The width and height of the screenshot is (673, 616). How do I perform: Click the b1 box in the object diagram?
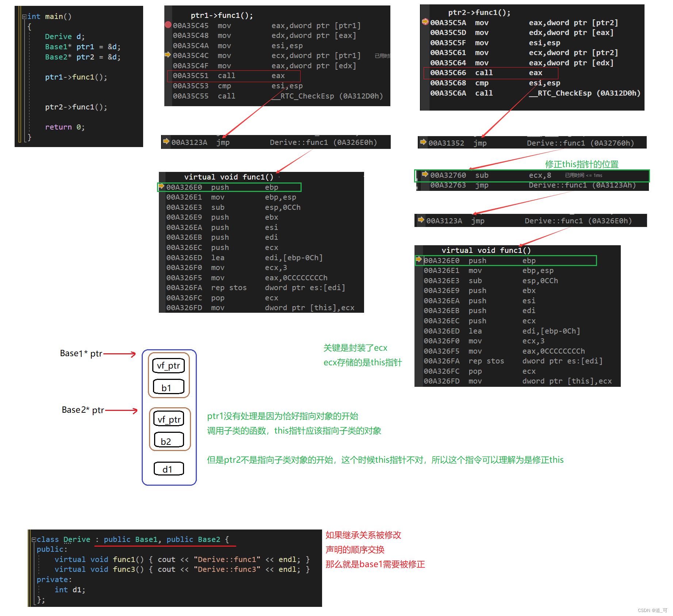[x=169, y=387]
